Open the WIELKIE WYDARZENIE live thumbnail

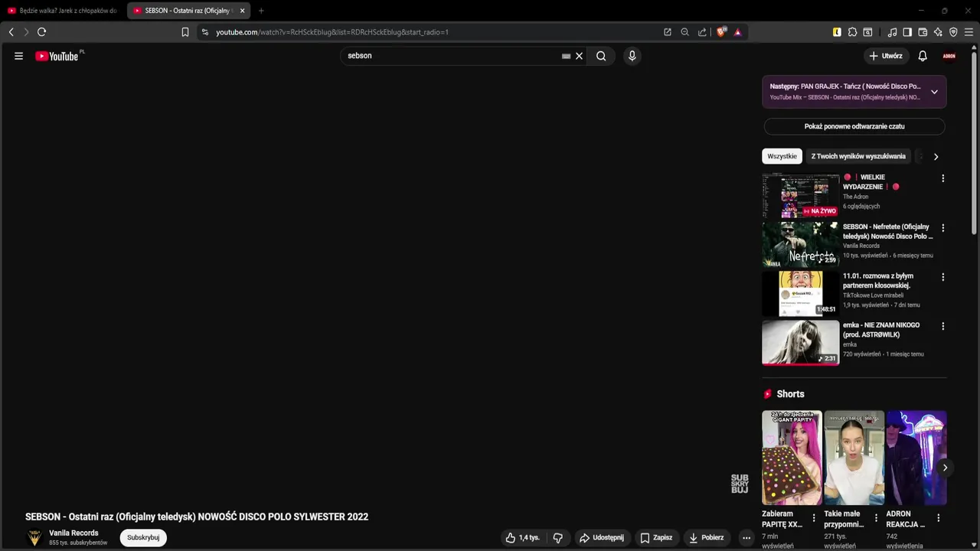coord(800,196)
